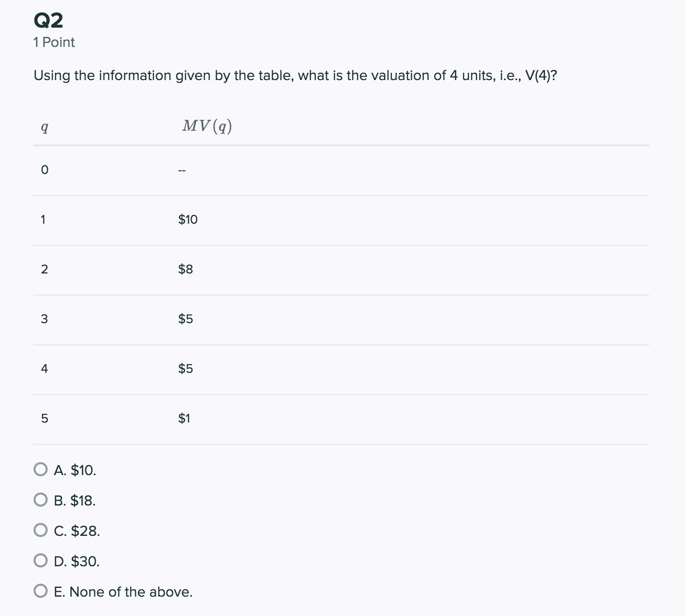Click the quantity 4 row label
The width and height of the screenshot is (686, 616).
click(44, 368)
